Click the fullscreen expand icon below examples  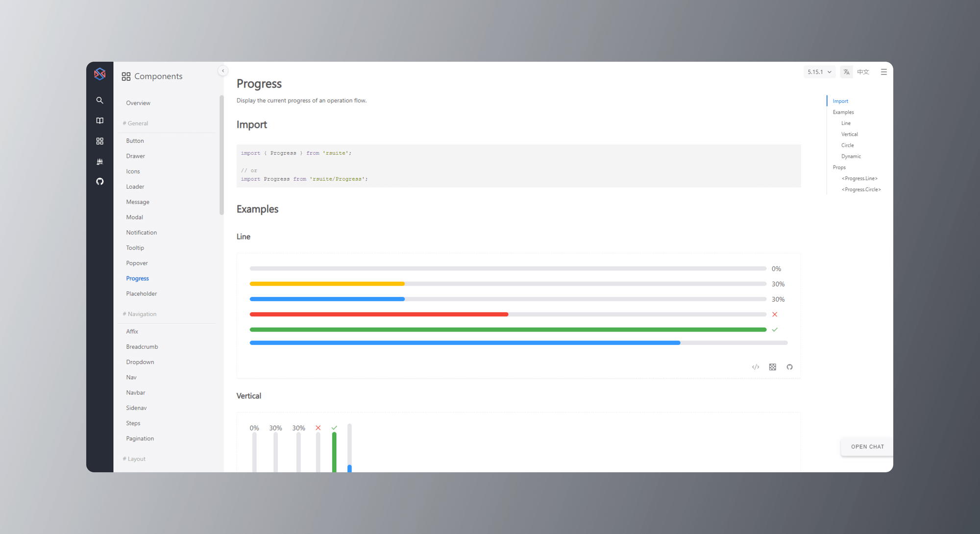[x=772, y=367]
